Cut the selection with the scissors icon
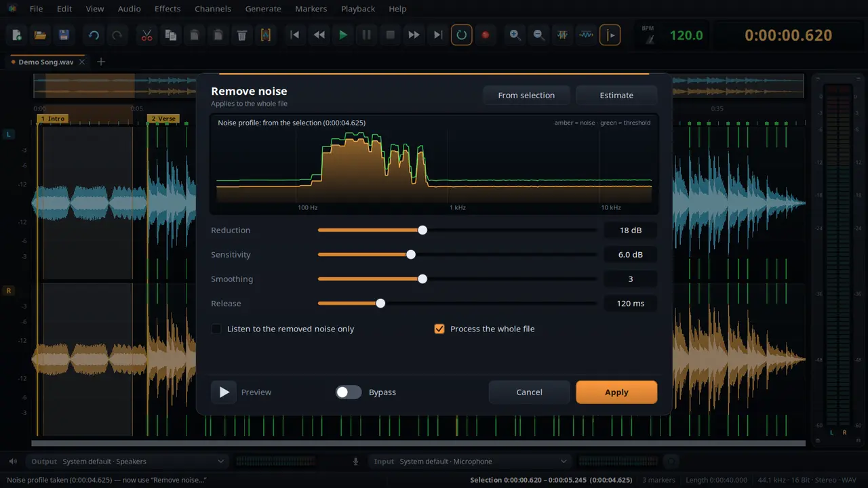The image size is (868, 488). [x=146, y=35]
